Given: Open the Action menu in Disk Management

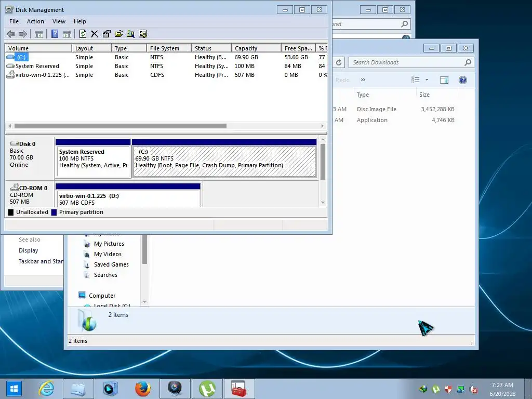Looking at the screenshot, I should coord(35,21).
